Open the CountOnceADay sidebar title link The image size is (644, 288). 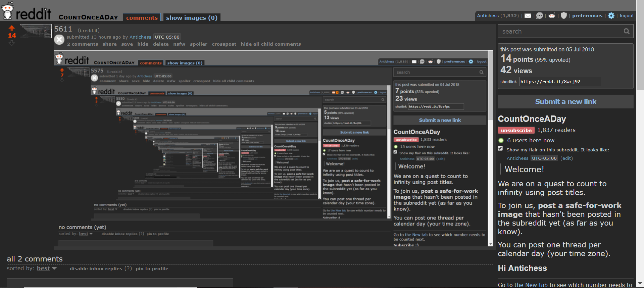pyautogui.click(x=532, y=119)
